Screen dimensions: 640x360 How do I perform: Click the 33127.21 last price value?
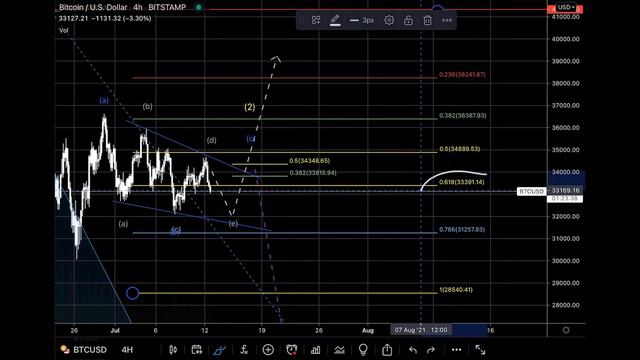tap(73, 18)
